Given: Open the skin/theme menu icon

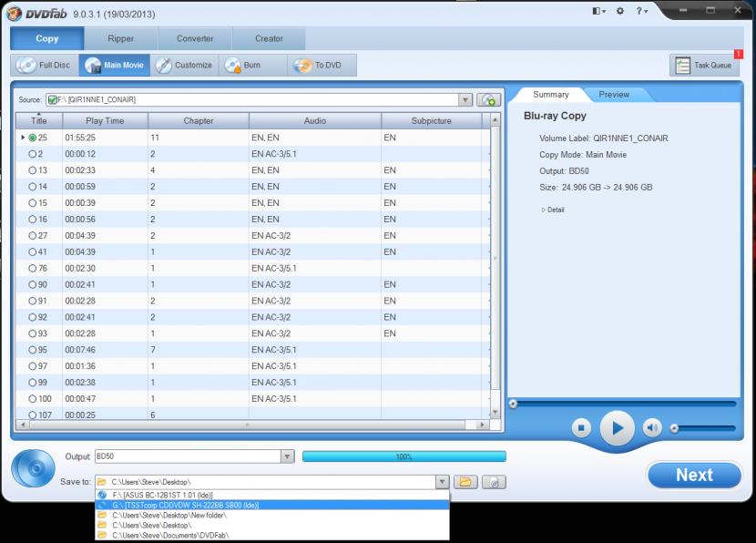Looking at the screenshot, I should pos(598,11).
